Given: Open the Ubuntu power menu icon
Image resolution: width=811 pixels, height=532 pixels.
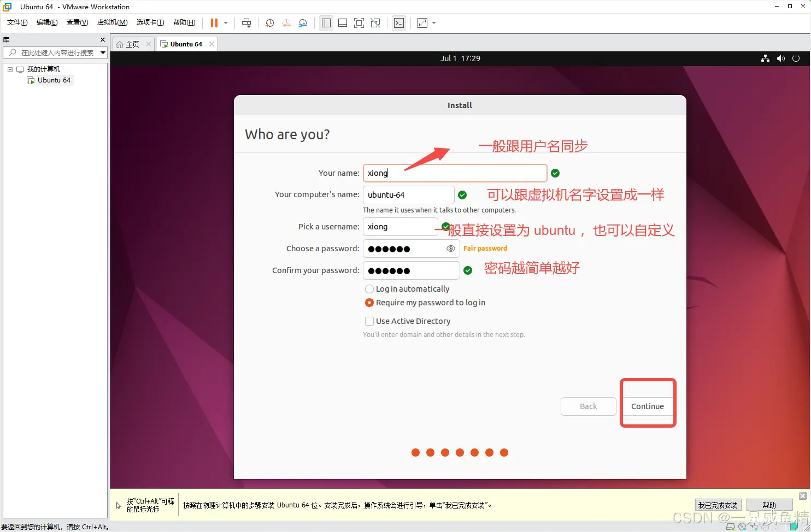Looking at the screenshot, I should [796, 58].
